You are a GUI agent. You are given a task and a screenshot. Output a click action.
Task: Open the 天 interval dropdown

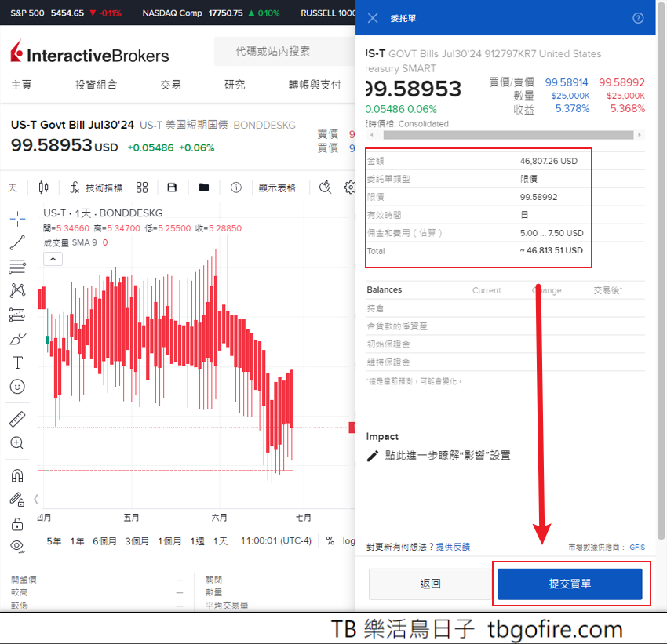click(13, 187)
